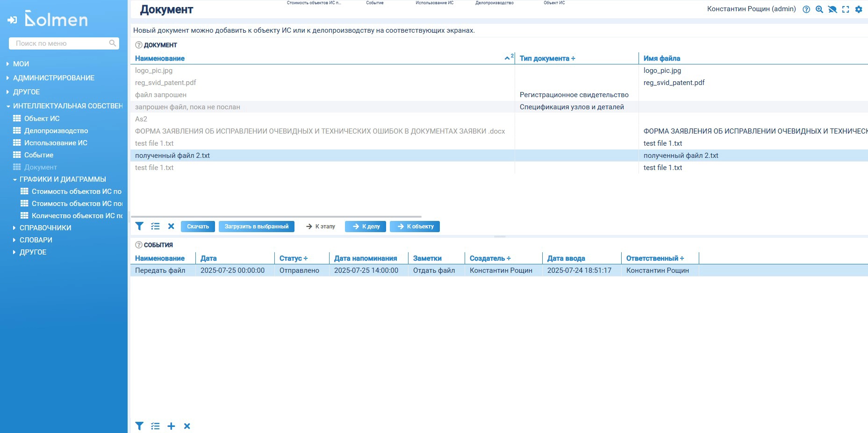Expand the СПРАВОЧНИКИ sidebar section
Viewport: 868px width, 433px height.
(x=45, y=228)
